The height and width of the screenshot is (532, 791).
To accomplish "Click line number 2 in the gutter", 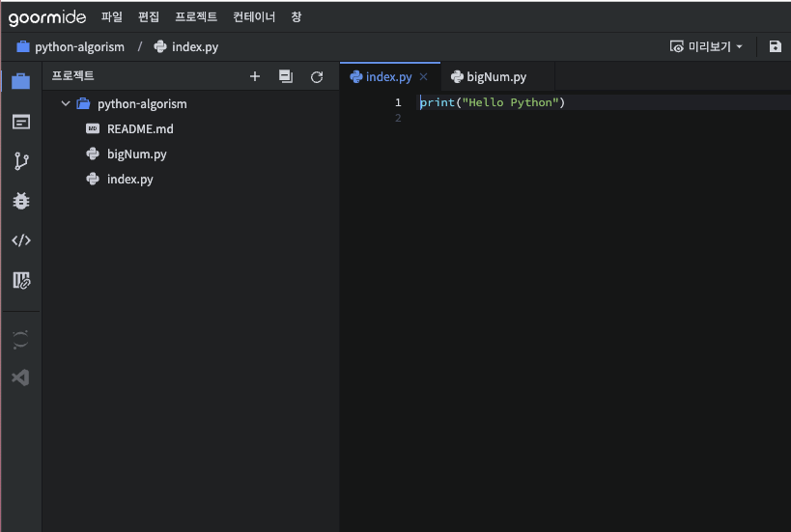I will 398,118.
